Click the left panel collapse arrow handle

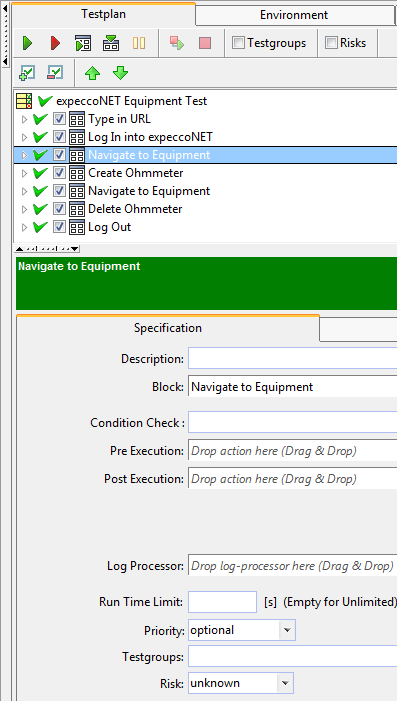[5, 34]
